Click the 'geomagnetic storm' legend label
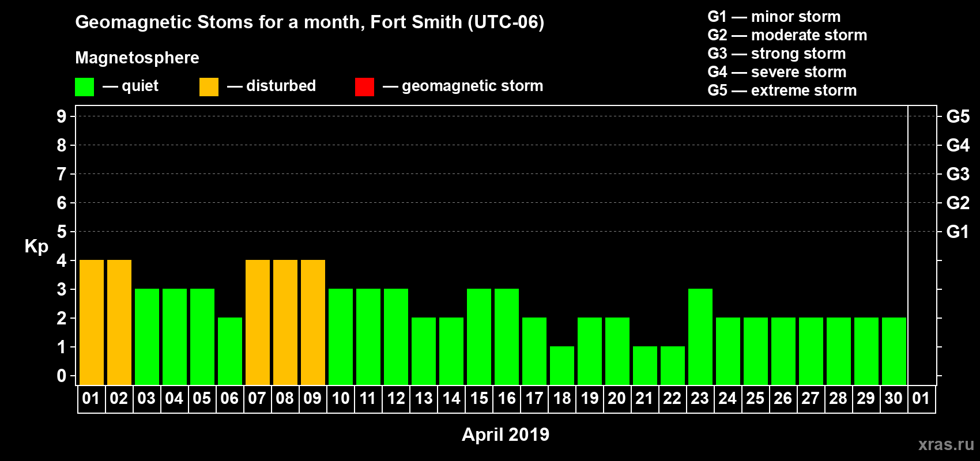 (x=472, y=86)
